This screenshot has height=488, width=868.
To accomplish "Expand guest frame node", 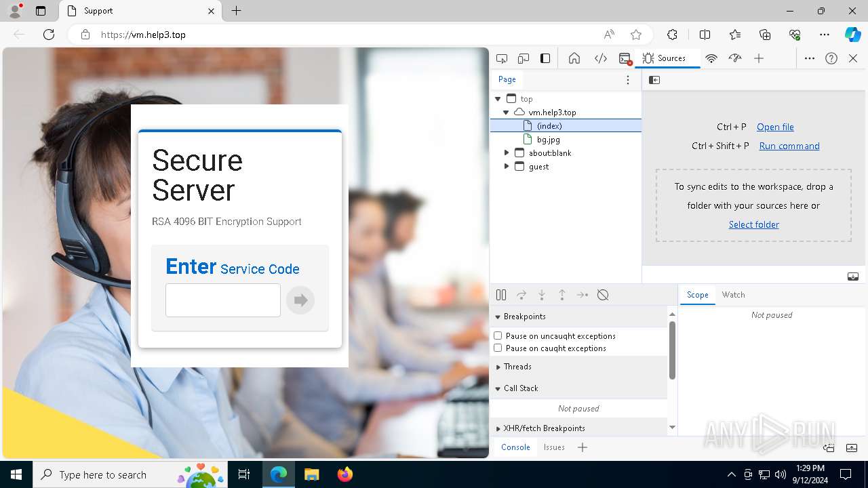I will click(x=507, y=167).
